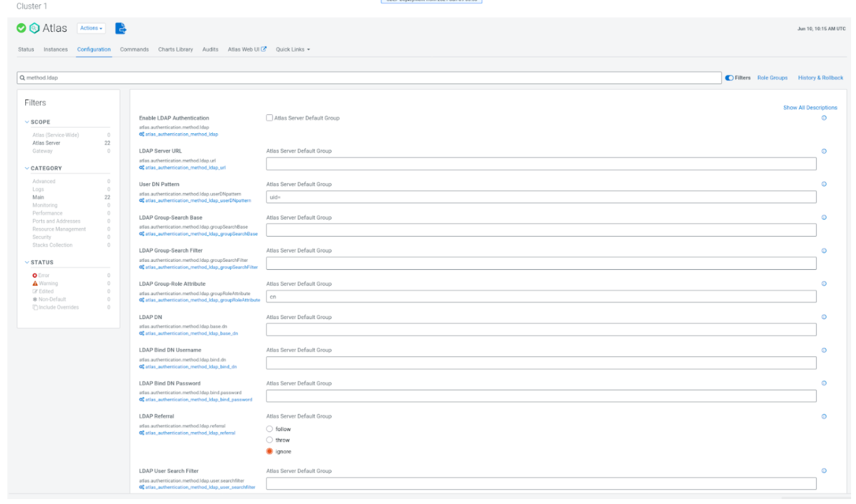
Task: Switch to the Instances tab
Action: (55, 50)
